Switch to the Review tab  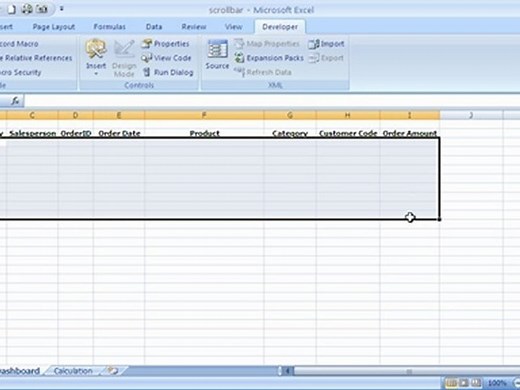click(194, 27)
